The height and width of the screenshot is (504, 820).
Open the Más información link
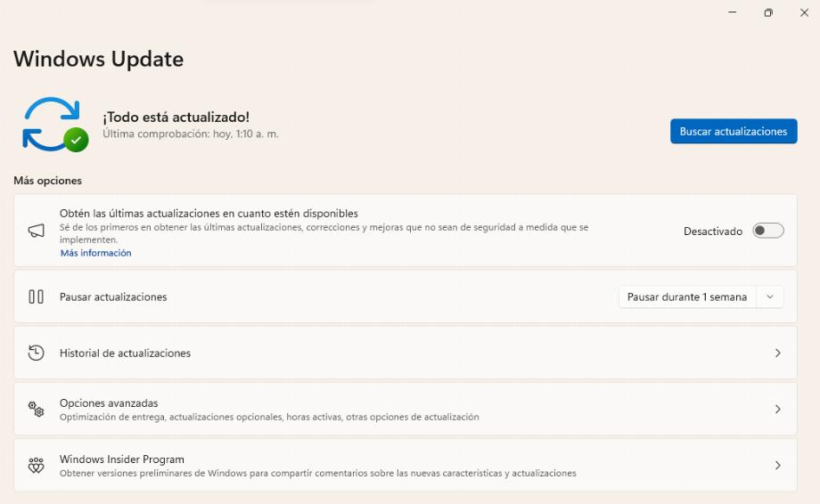(95, 253)
